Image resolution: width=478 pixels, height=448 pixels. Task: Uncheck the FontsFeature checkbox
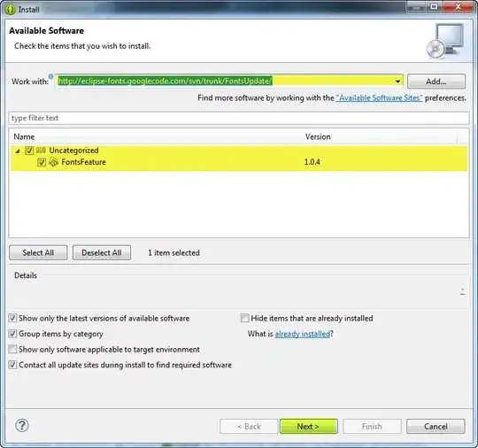point(42,162)
